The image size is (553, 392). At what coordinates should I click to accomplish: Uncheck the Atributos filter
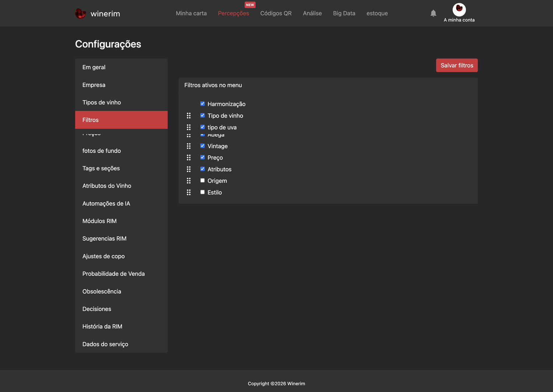[202, 169]
